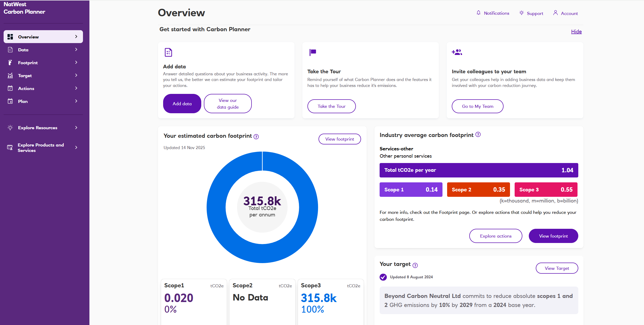The image size is (644, 325).
Task: Click the Notifications bell icon
Action: click(x=478, y=13)
